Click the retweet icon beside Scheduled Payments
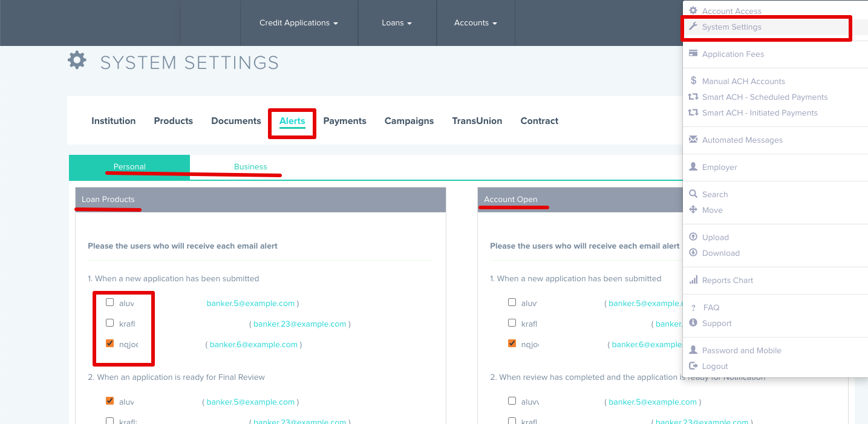Image resolution: width=868 pixels, height=424 pixels. [693, 96]
